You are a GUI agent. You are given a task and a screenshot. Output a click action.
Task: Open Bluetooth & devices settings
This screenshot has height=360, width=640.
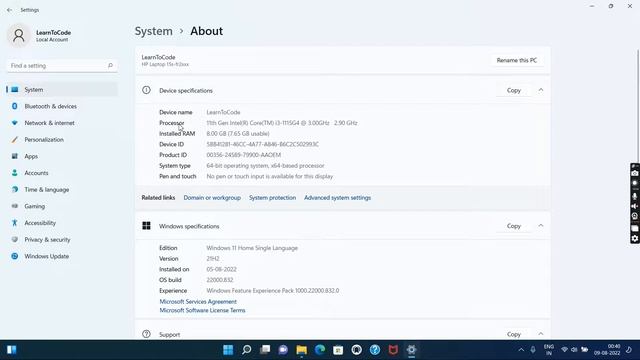point(62,106)
